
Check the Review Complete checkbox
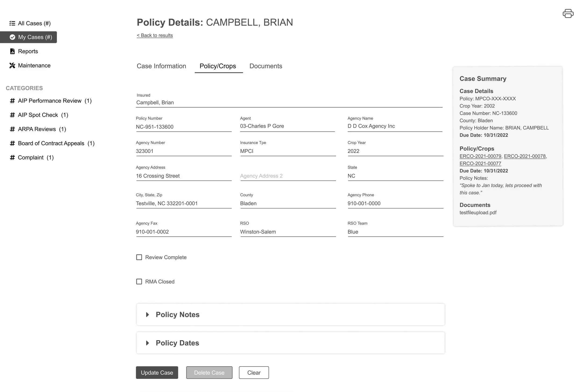139,257
